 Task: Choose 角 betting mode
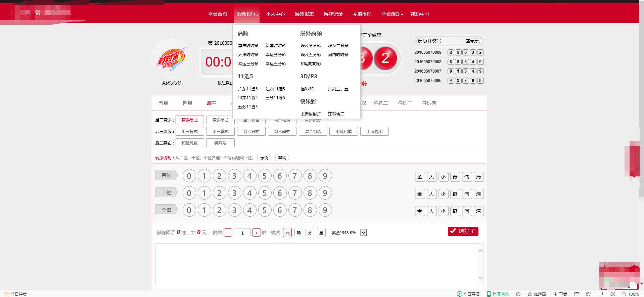(299, 232)
